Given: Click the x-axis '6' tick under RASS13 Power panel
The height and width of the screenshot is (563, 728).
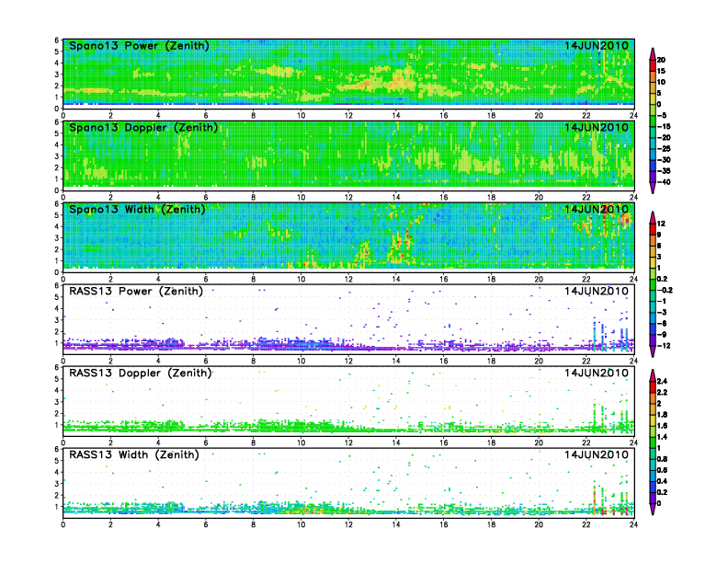Looking at the screenshot, I should (206, 361).
